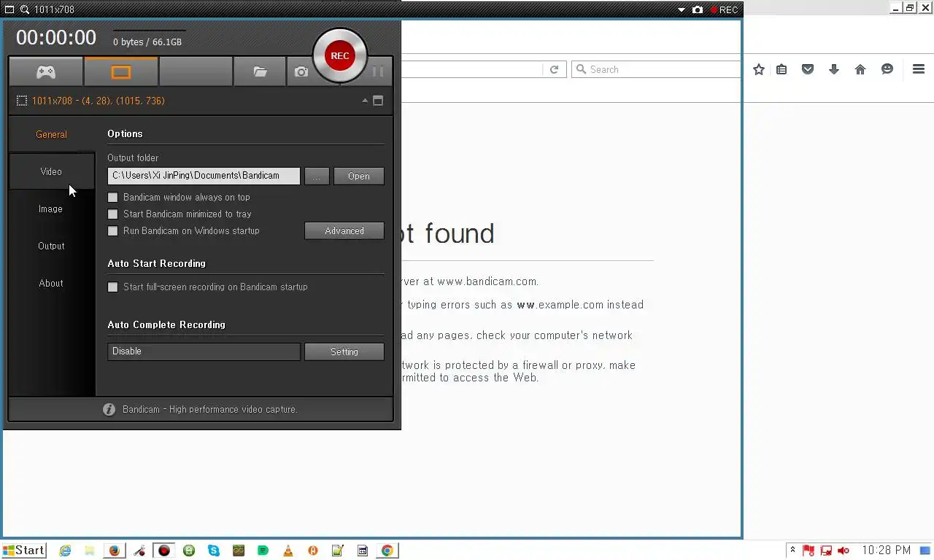Image resolution: width=934 pixels, height=560 pixels.
Task: Click the Firefox Search box
Action: point(657,69)
